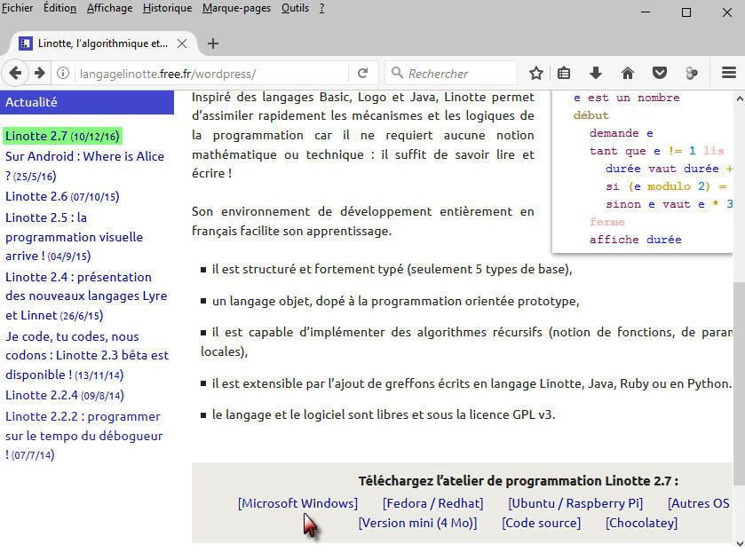
Task: Download Version mini (4 Mo)
Action: point(417,523)
